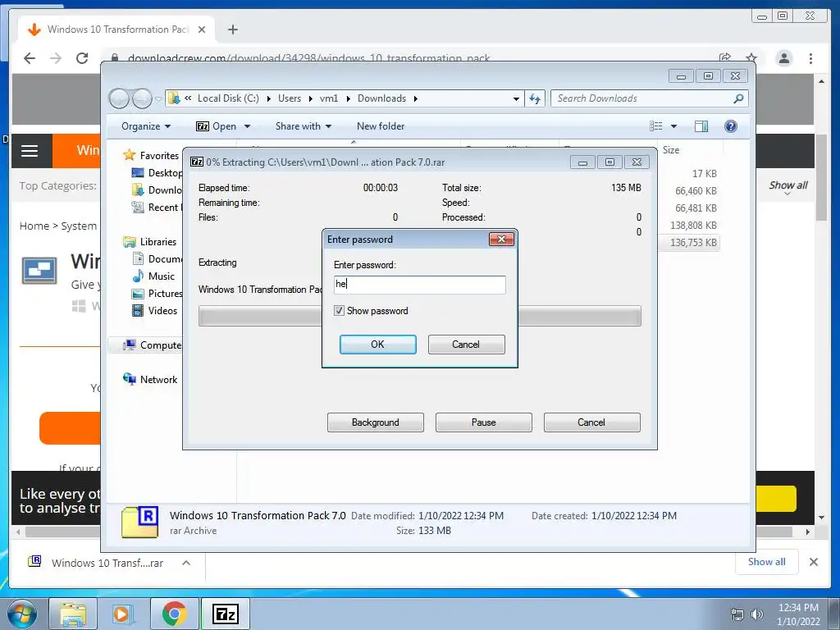Click the extraction progress bar
This screenshot has height=630, width=840.
[419, 316]
